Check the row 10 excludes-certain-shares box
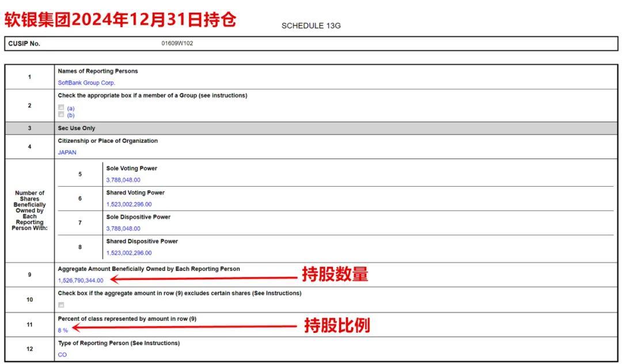Image resolution: width=622 pixels, height=364 pixels. [x=61, y=305]
